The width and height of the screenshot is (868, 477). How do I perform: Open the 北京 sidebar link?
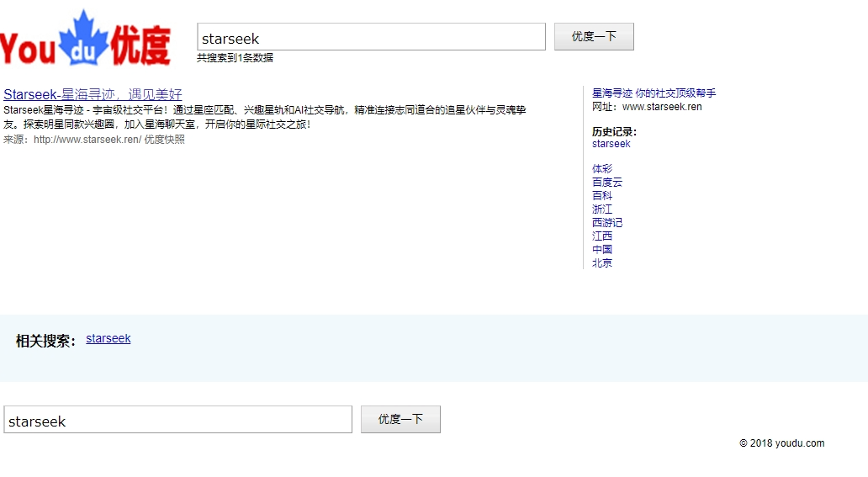point(601,262)
